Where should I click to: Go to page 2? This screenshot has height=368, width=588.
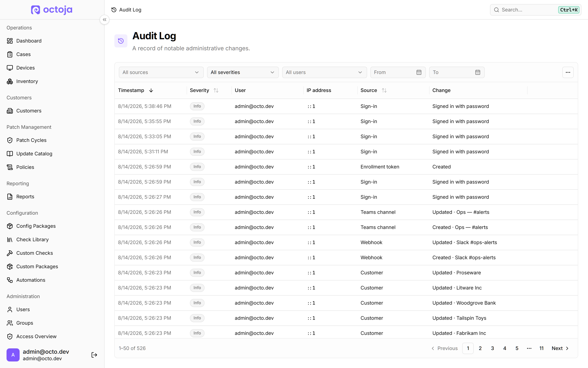(480, 348)
